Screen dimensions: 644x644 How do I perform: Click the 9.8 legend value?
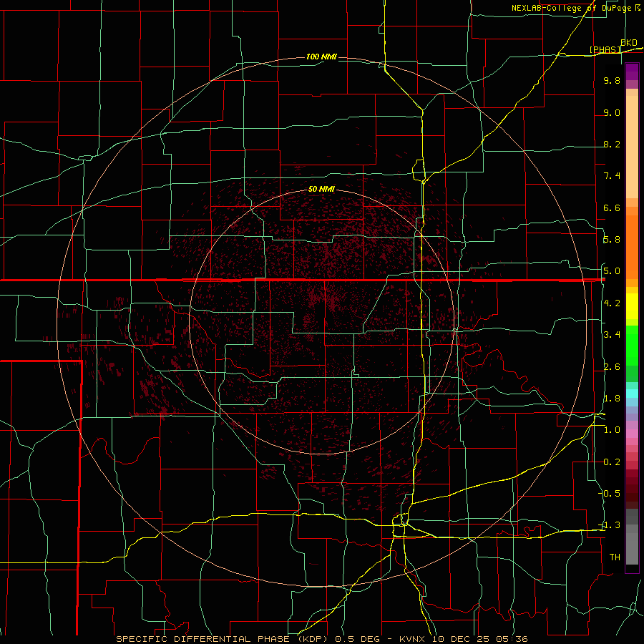coord(612,80)
